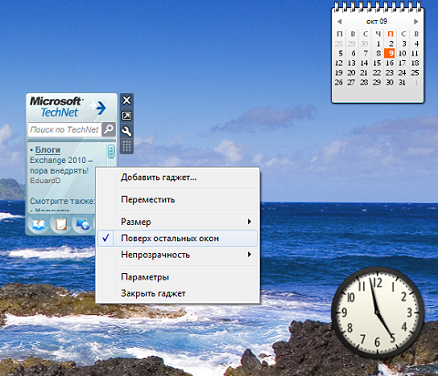Click the blue arrow in TechNet header
Screen dimensions: 438x376
(x=99, y=108)
